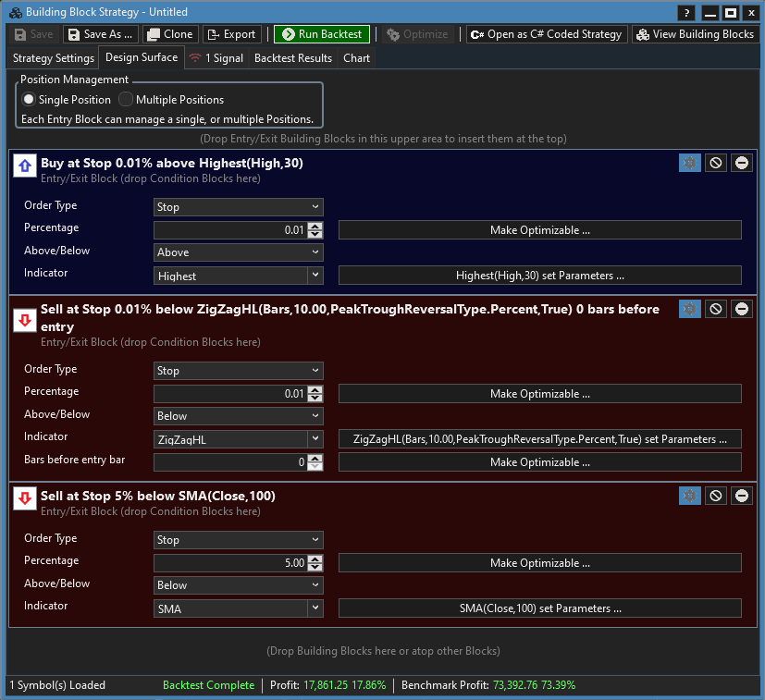Screen dimensions: 765x700
Task: Click red down arrow icon of ZigZagHL block
Action: tap(25, 320)
